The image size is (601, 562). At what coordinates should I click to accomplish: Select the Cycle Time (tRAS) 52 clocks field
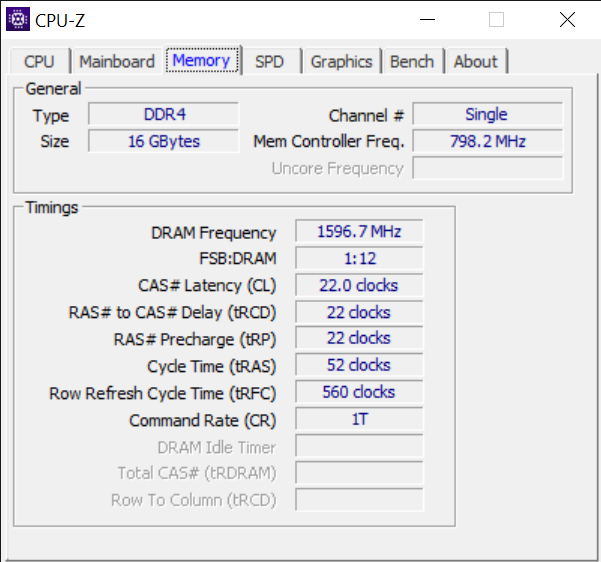point(359,365)
